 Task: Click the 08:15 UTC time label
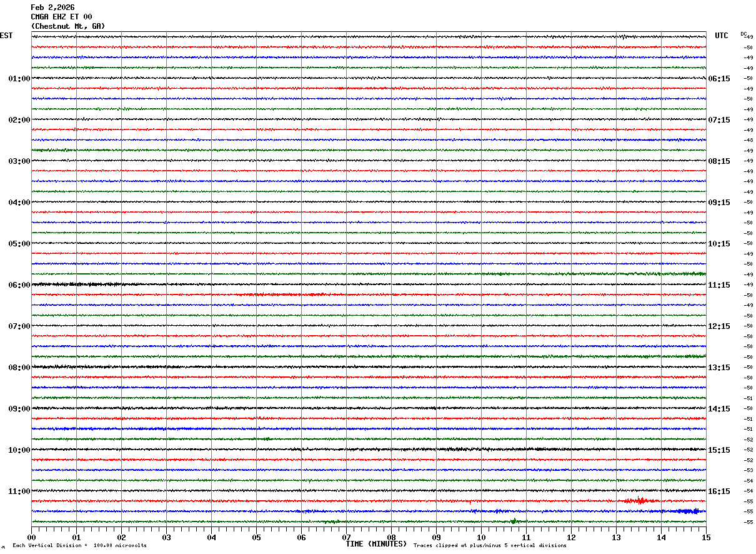(719, 161)
